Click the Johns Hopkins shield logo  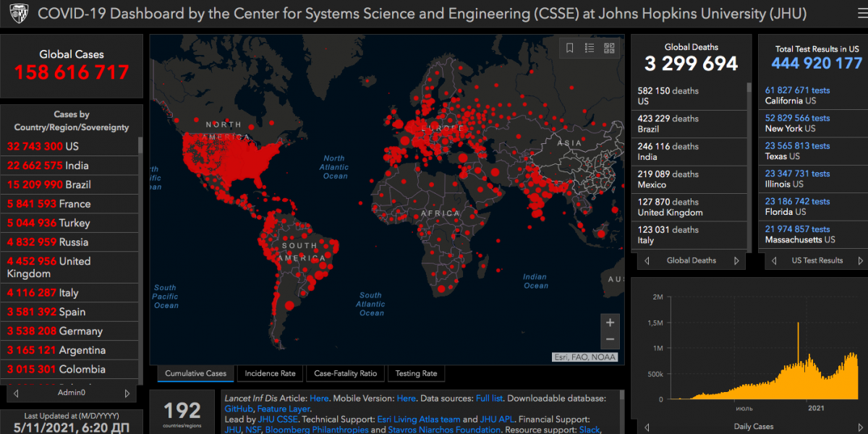(18, 14)
